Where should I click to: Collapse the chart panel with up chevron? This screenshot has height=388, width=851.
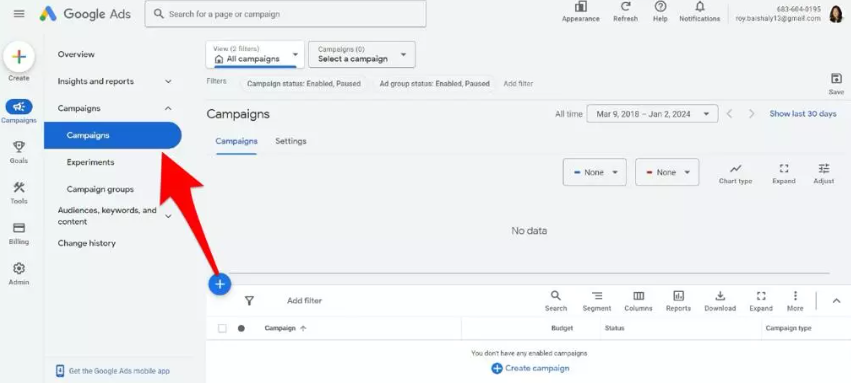(x=836, y=301)
